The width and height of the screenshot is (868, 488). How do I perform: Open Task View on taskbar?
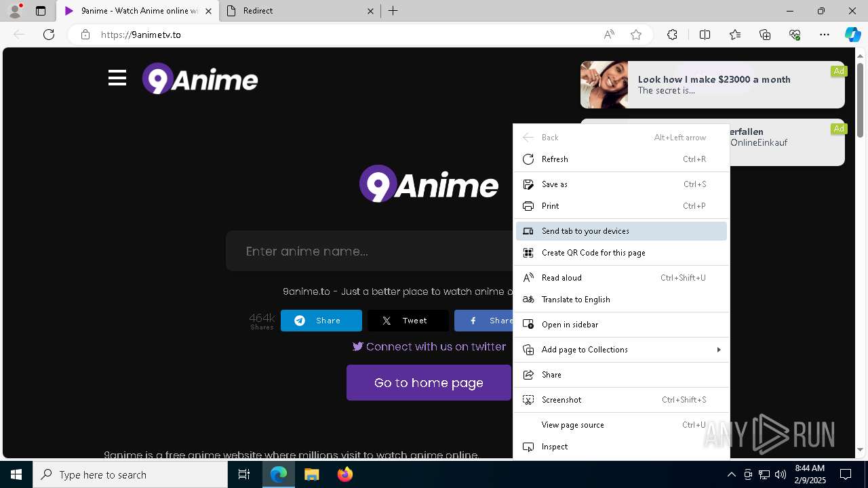click(x=244, y=474)
